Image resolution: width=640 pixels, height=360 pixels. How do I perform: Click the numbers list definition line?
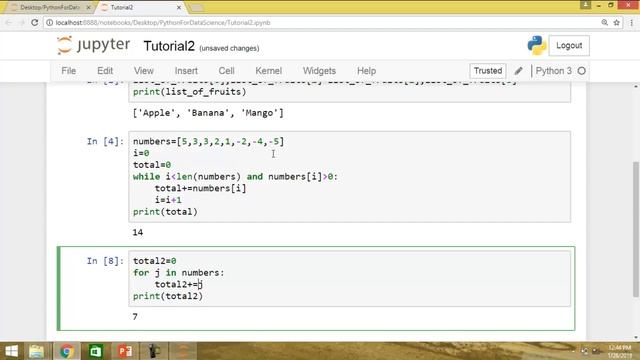[x=208, y=142]
